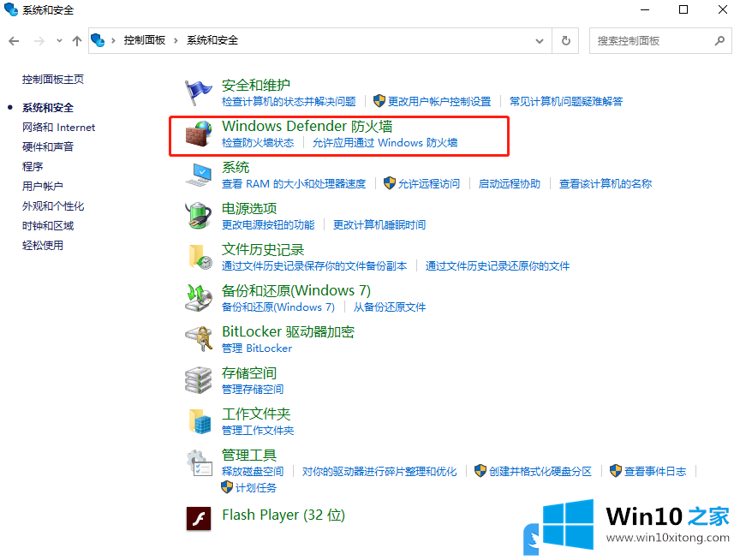
Task: Click 计划任务 link
Action: click(256, 488)
